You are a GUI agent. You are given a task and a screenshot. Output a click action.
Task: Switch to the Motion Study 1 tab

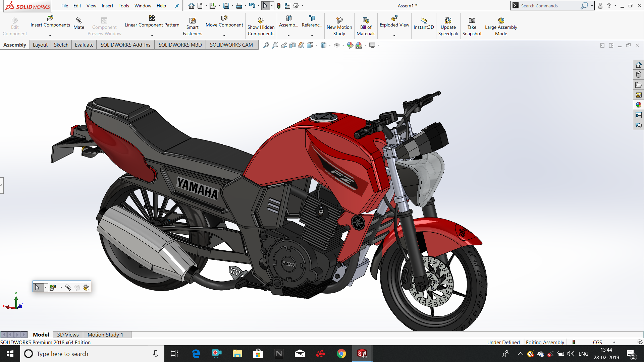point(105,335)
